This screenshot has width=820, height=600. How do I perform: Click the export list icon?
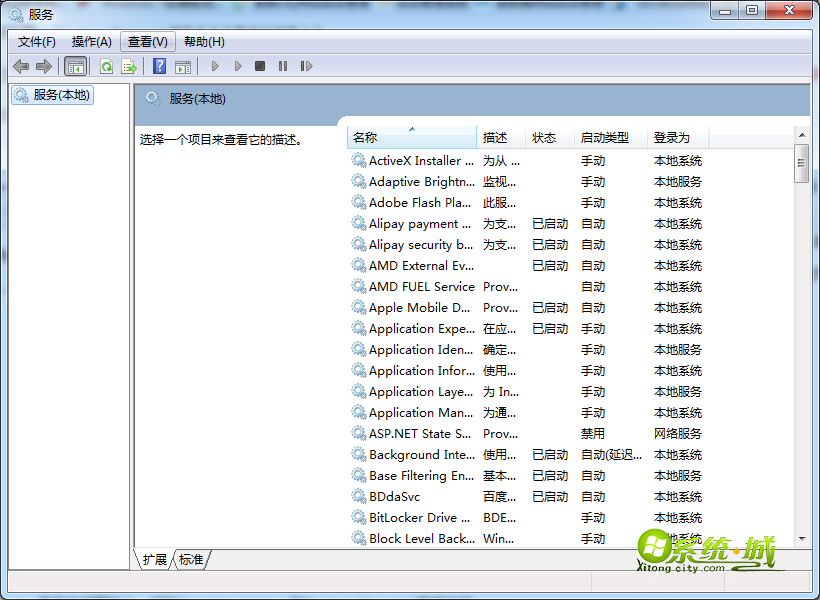pos(129,66)
